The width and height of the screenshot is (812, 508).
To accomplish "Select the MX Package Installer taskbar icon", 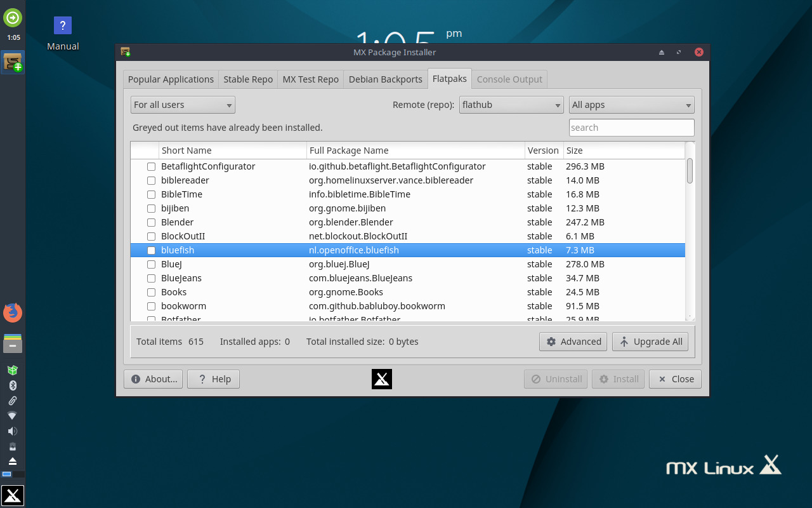I will coord(13,62).
